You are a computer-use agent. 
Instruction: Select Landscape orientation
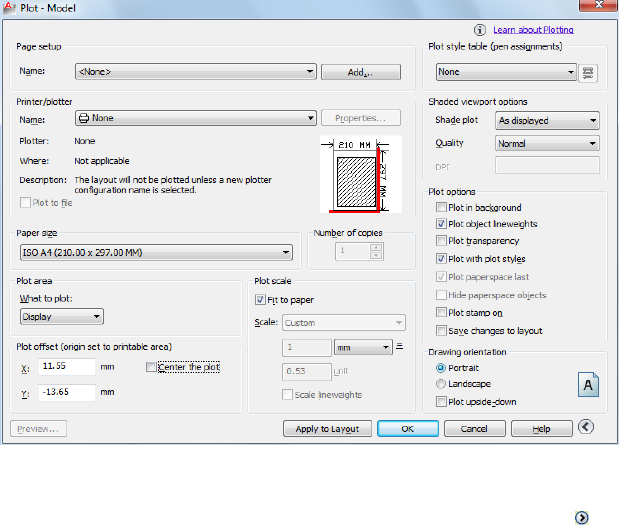click(x=441, y=384)
